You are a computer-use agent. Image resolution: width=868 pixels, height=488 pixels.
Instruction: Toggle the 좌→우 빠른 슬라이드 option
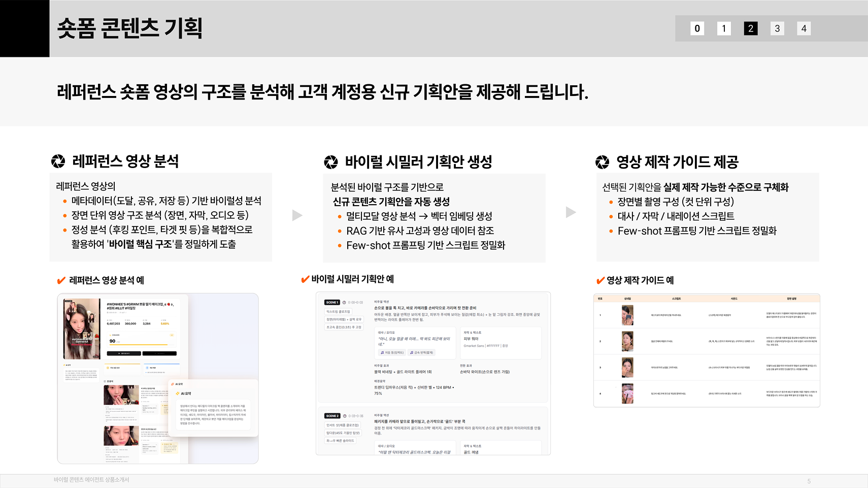coord(340,441)
